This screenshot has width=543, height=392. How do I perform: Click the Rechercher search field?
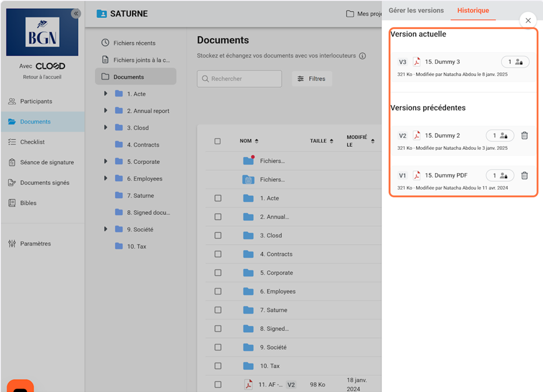[240, 79]
